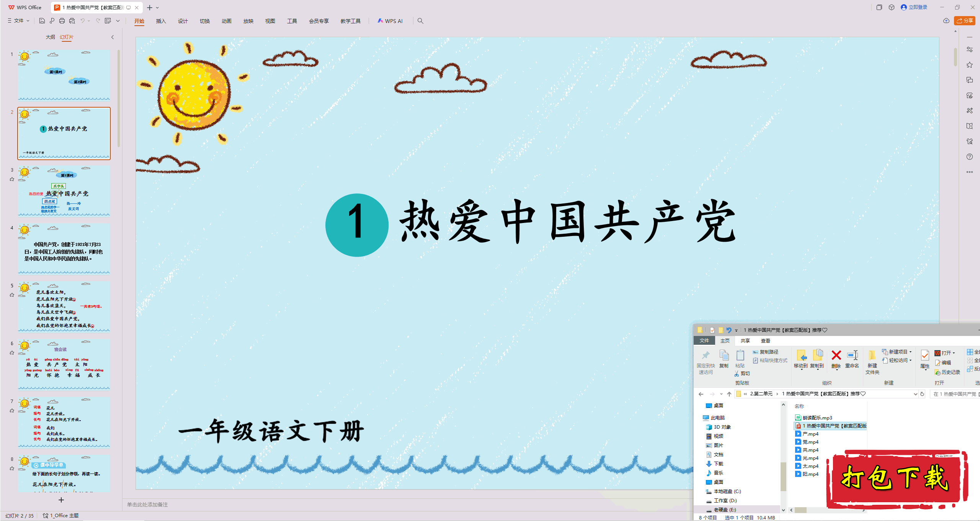Image resolution: width=980 pixels, height=521 pixels.
Task: Click the T-shirt skin side icon
Action: (969, 141)
